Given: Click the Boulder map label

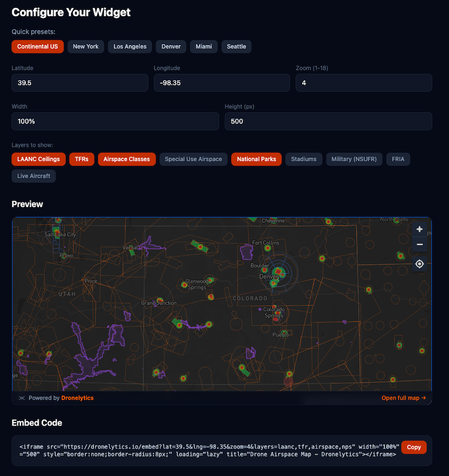Looking at the screenshot, I should (260, 266).
